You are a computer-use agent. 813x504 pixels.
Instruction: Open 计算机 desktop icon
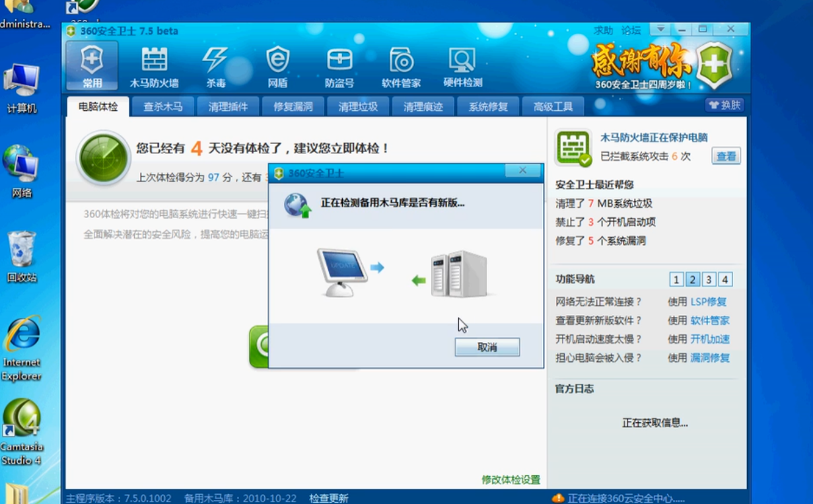pos(22,89)
